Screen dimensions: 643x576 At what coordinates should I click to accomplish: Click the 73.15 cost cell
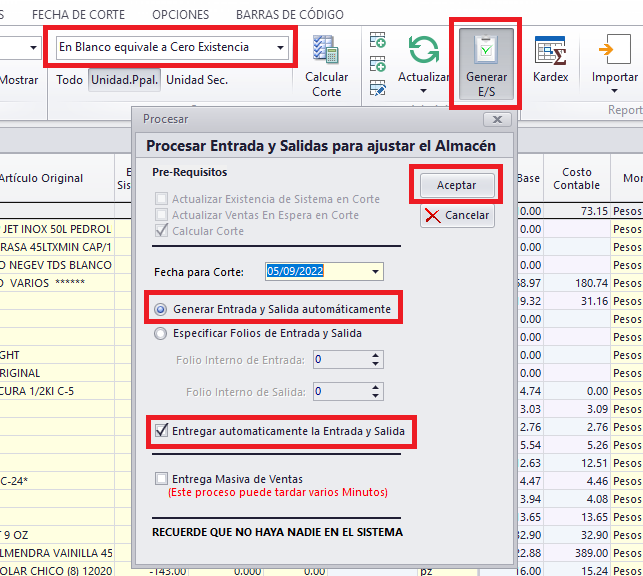(577, 211)
